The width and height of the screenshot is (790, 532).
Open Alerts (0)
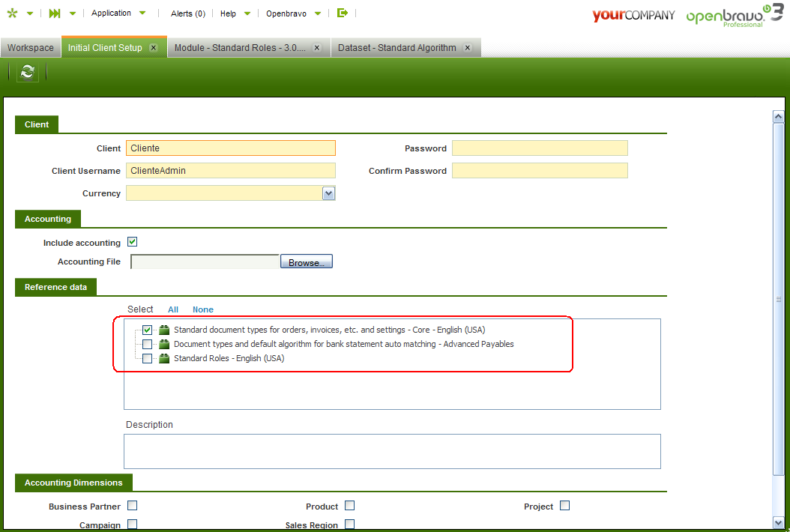click(188, 13)
